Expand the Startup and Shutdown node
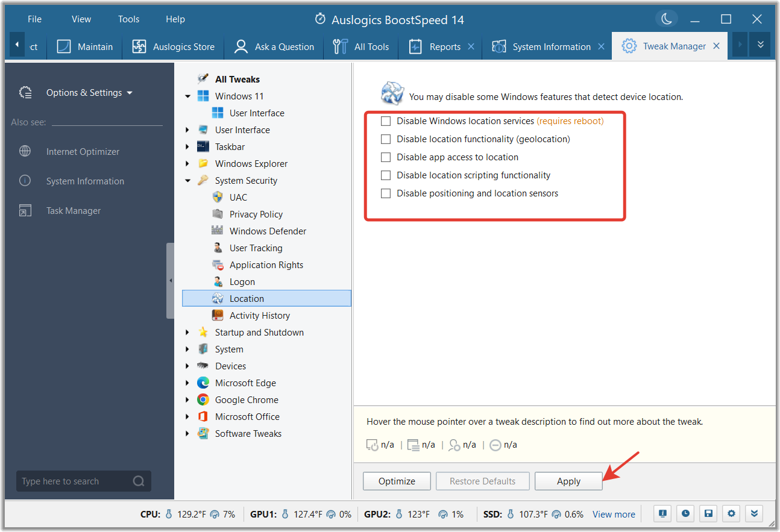 [187, 333]
